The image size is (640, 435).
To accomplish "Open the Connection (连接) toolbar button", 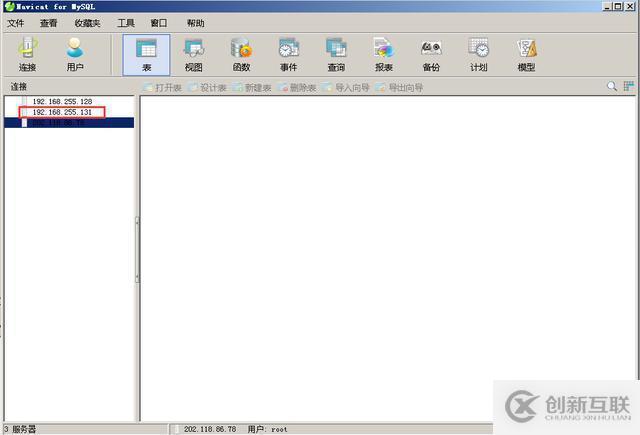I will click(x=27, y=55).
